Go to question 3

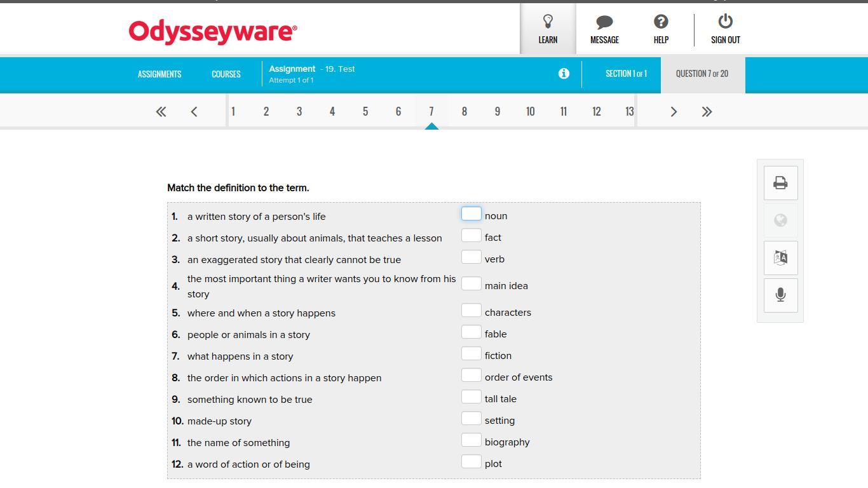[299, 112]
